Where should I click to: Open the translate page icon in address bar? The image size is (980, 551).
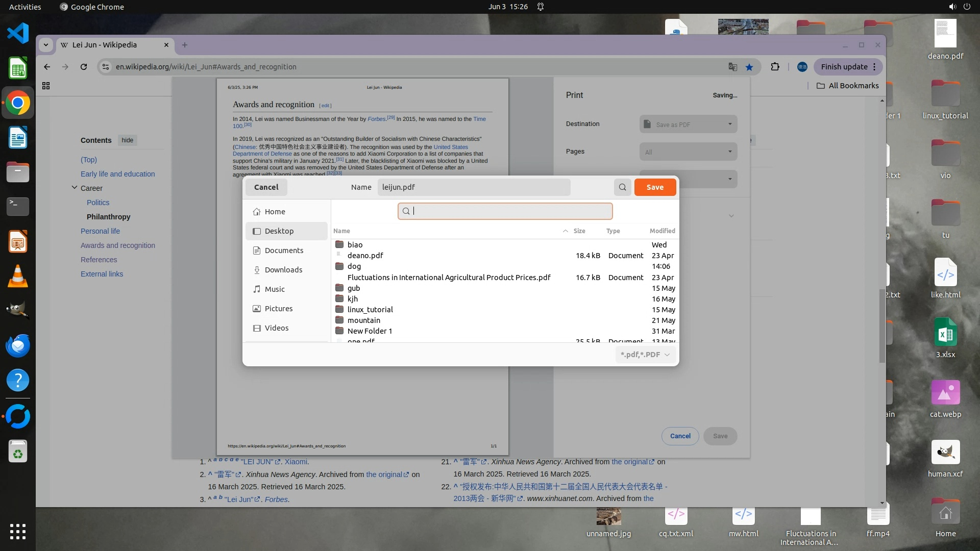[732, 67]
